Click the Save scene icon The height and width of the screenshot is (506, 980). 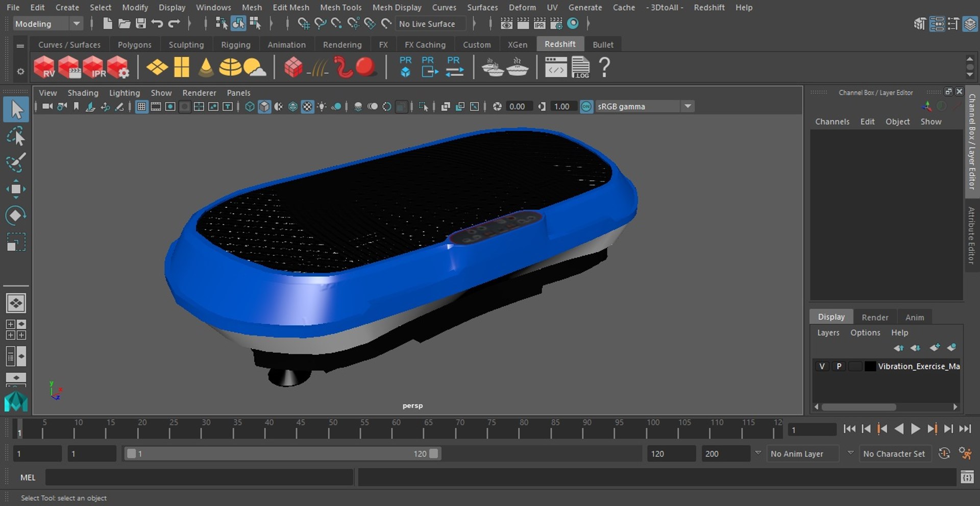(x=140, y=23)
